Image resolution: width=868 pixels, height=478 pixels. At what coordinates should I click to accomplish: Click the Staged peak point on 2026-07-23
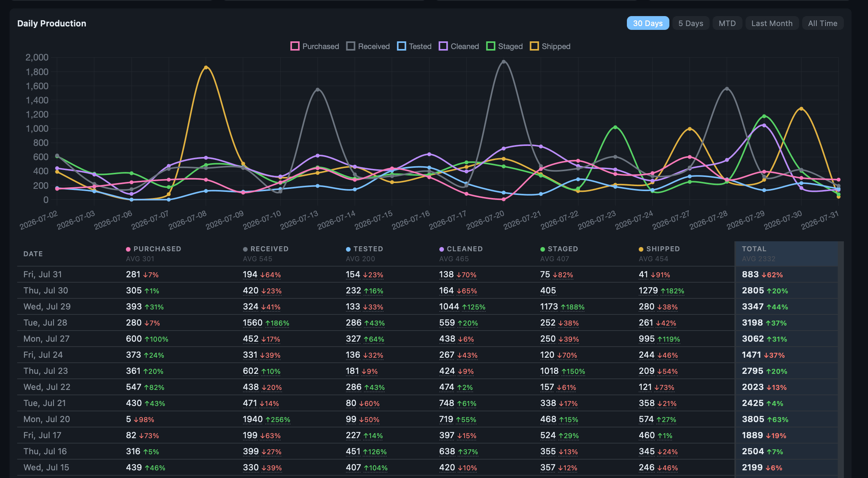615,127
